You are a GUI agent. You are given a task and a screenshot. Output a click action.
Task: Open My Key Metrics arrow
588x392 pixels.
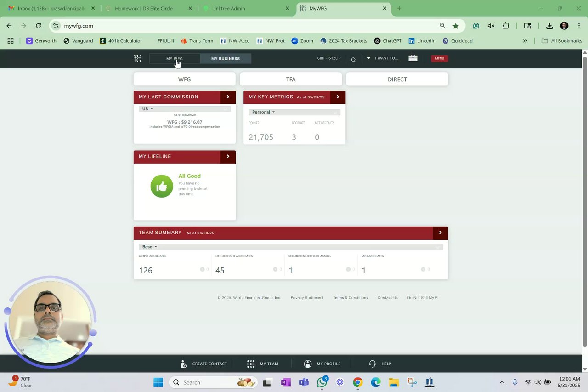338,97
